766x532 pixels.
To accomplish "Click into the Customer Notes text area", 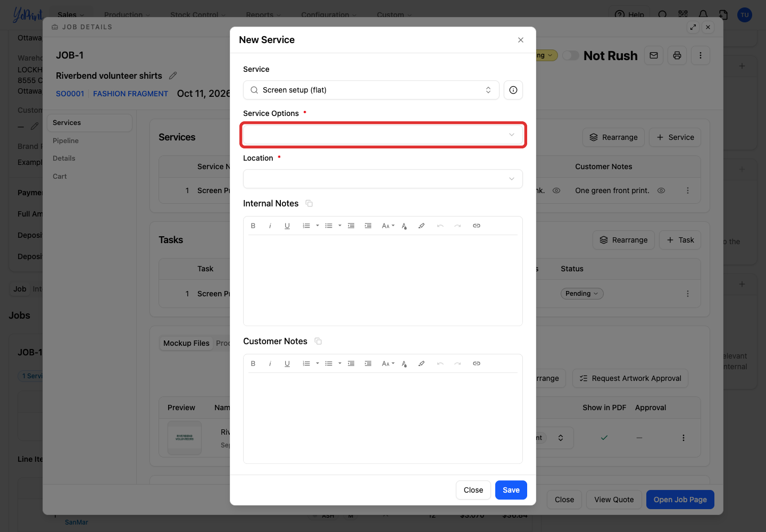I will pyautogui.click(x=383, y=418).
